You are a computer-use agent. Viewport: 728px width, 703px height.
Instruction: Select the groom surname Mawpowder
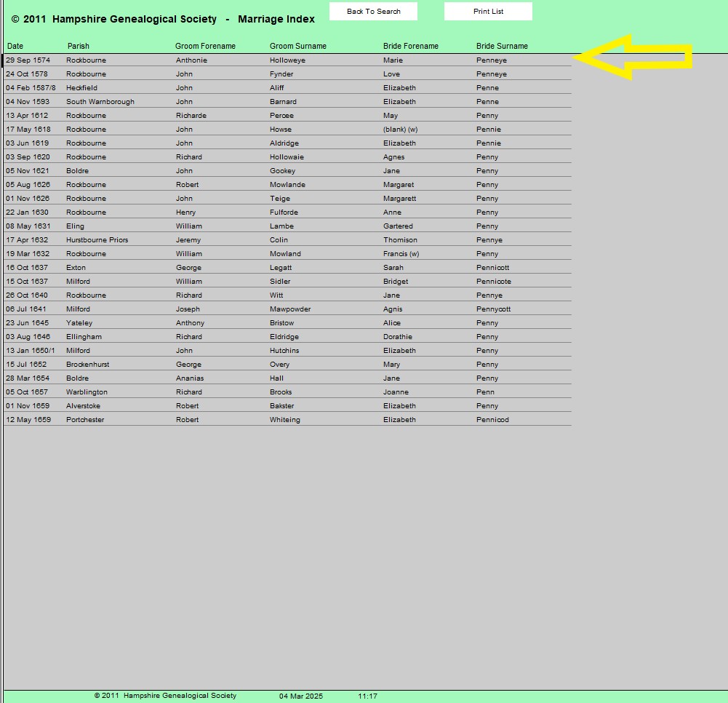(290, 309)
